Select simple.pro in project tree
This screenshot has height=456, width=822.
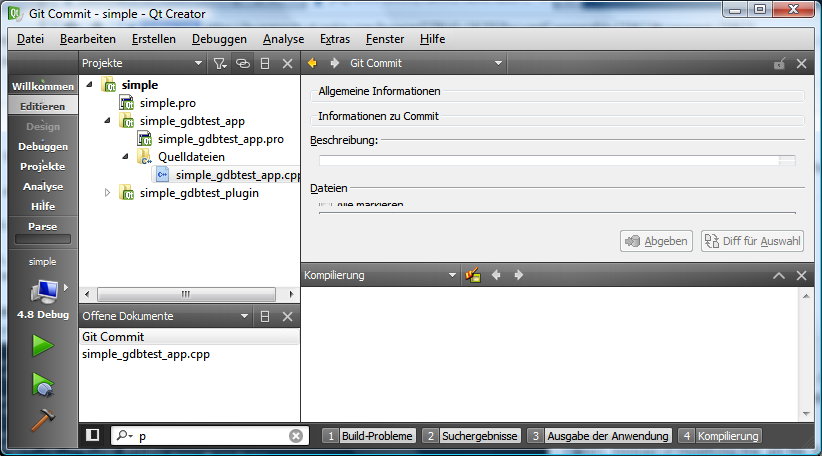(x=168, y=103)
